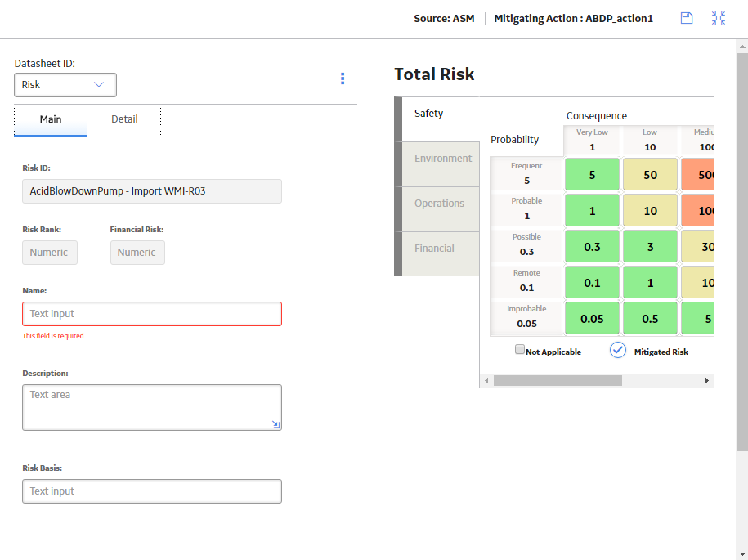Pick the Improbable / Low cell valued 0.5
The height and width of the screenshot is (560, 748).
[650, 318]
